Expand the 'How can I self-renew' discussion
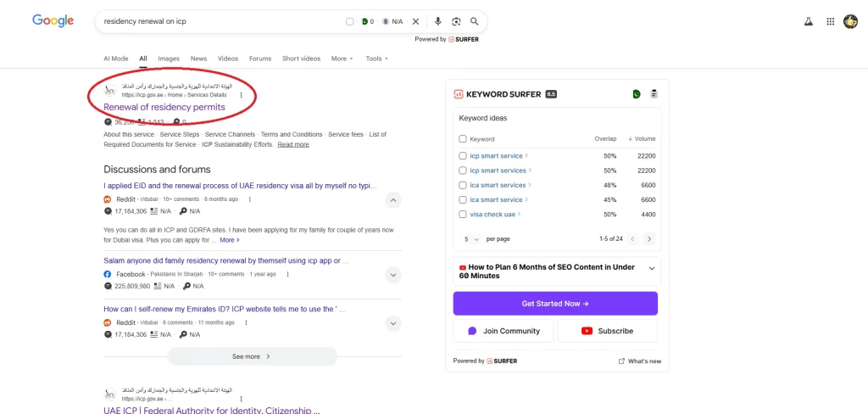The width and height of the screenshot is (868, 414). pos(393,323)
